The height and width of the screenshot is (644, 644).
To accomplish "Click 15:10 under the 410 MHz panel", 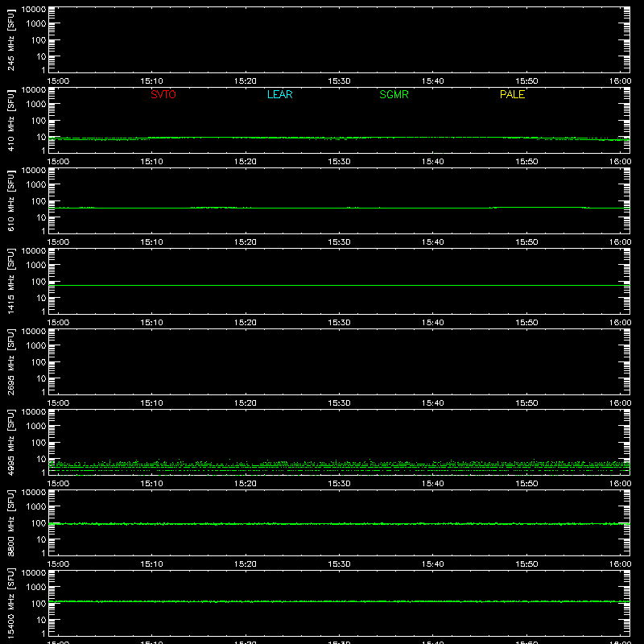I will tap(151, 162).
